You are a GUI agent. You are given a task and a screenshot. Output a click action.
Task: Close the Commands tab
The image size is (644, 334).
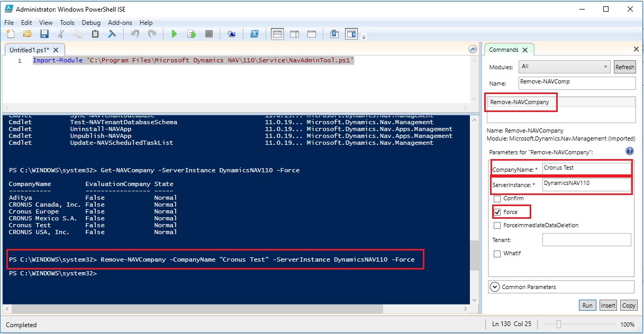coord(525,50)
